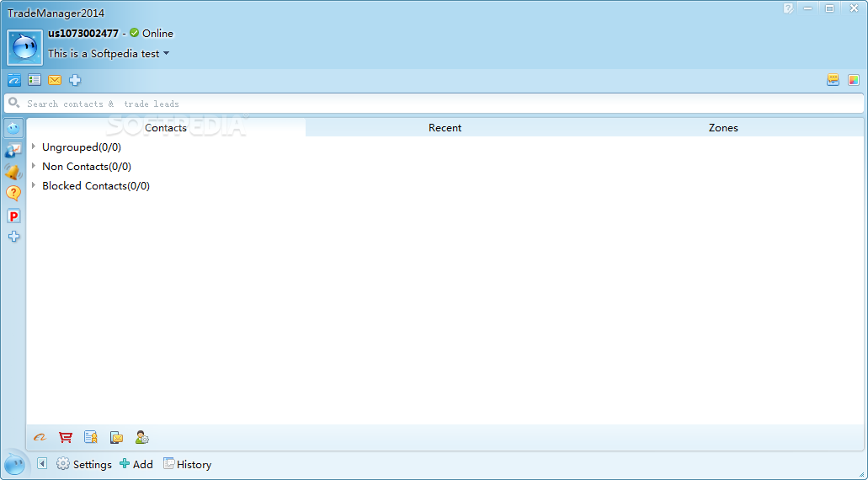Open the yellow message box icon at top right
Screen dimensions: 868x480
[833, 80]
